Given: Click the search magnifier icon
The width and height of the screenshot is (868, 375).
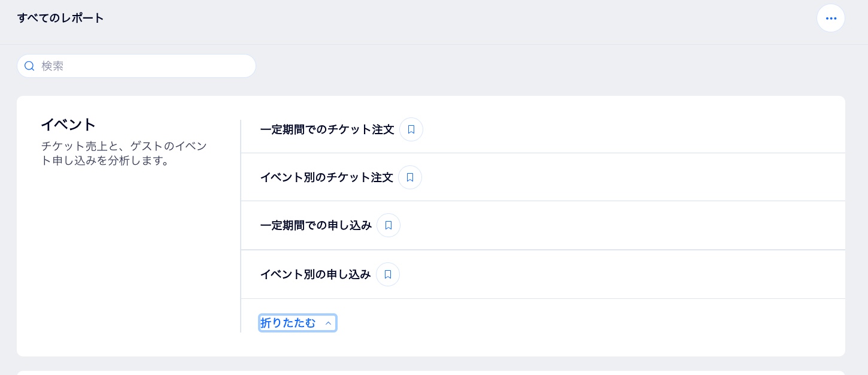Looking at the screenshot, I should pyautogui.click(x=29, y=66).
